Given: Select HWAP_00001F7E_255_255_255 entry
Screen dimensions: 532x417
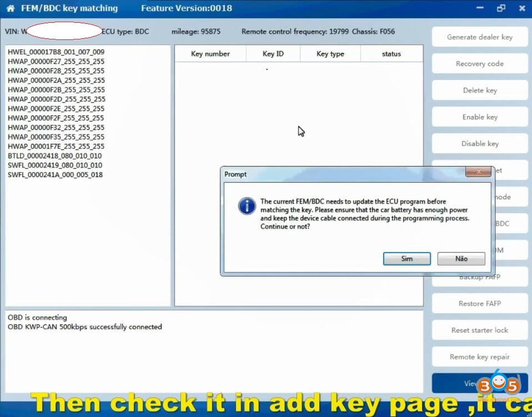Looking at the screenshot, I should [x=56, y=146].
